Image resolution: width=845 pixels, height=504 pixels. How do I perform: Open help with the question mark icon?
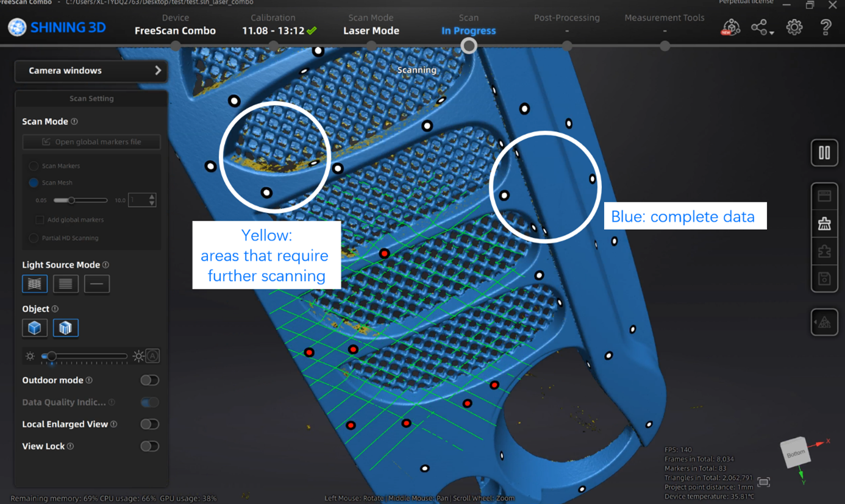pyautogui.click(x=826, y=27)
